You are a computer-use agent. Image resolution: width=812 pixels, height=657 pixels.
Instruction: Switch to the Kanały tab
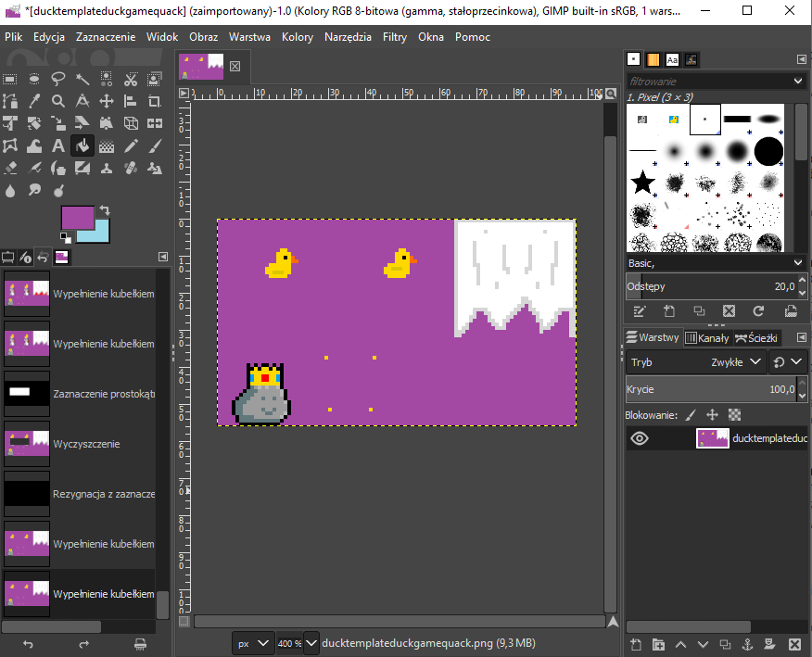(x=707, y=338)
